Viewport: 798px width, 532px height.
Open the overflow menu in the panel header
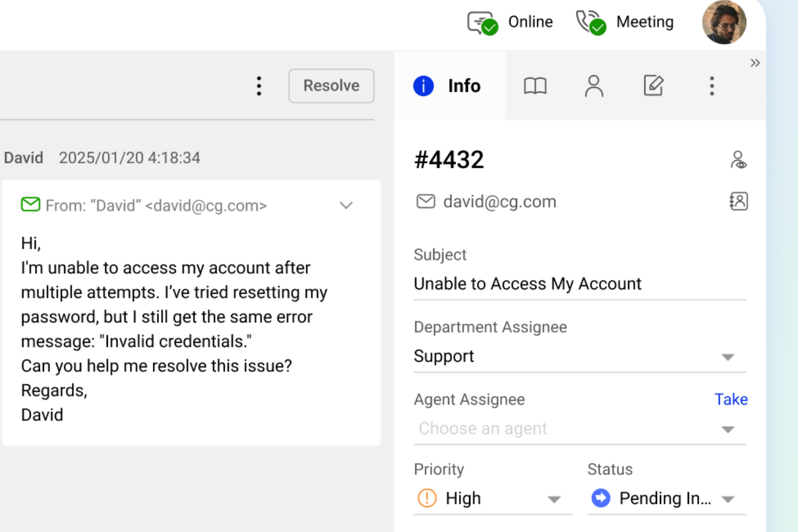(712, 85)
